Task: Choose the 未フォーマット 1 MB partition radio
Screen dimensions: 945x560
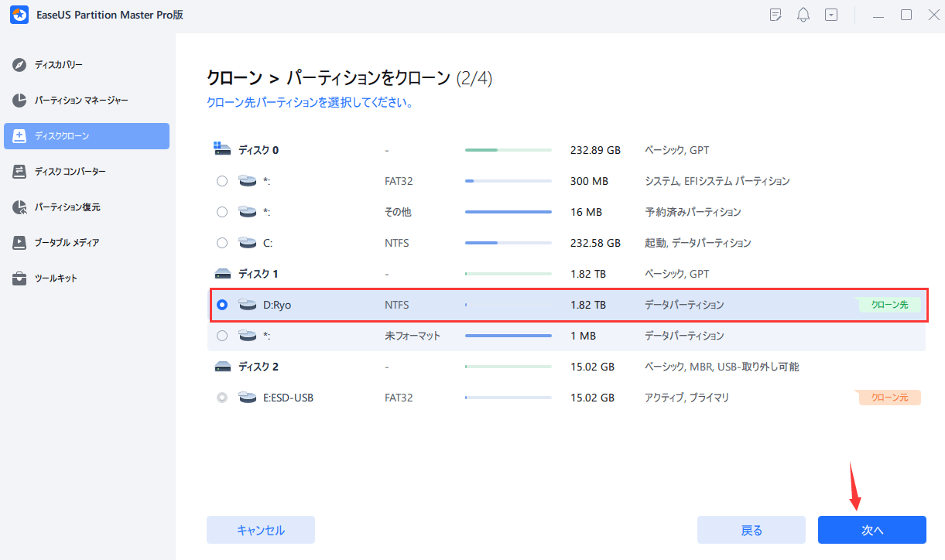Action: [x=222, y=336]
